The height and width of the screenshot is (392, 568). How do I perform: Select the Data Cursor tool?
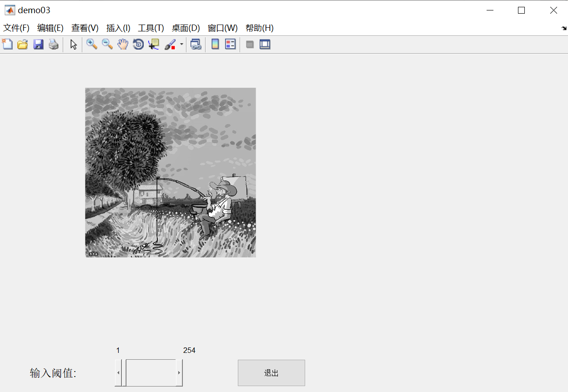click(x=154, y=44)
